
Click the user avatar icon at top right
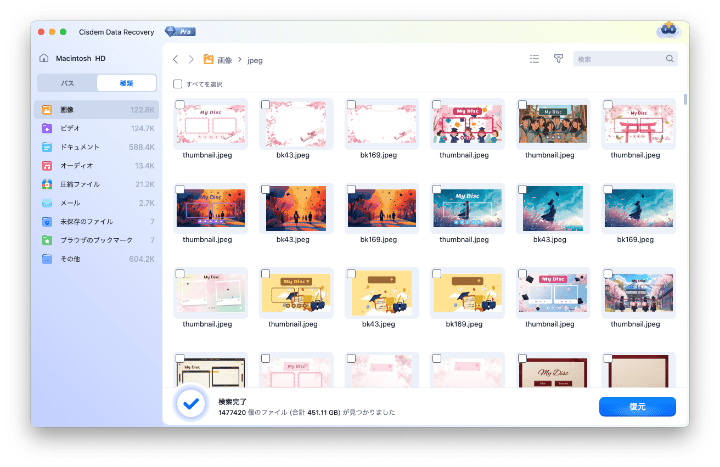coord(669,31)
